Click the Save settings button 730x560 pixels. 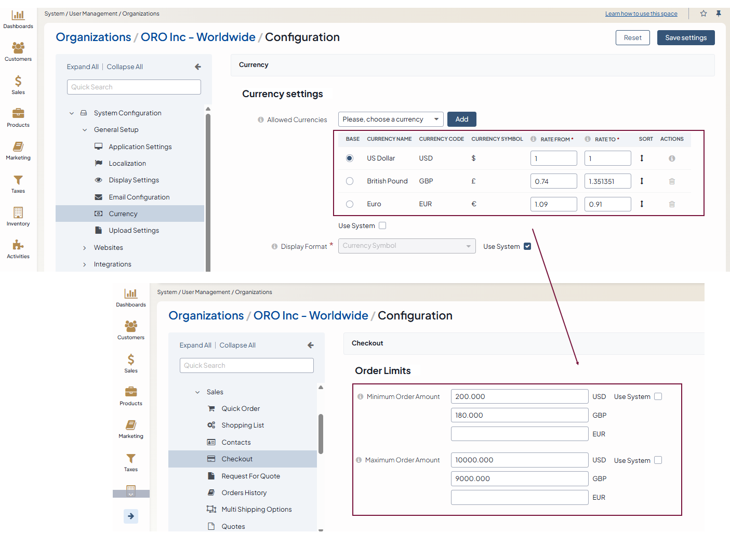click(685, 38)
